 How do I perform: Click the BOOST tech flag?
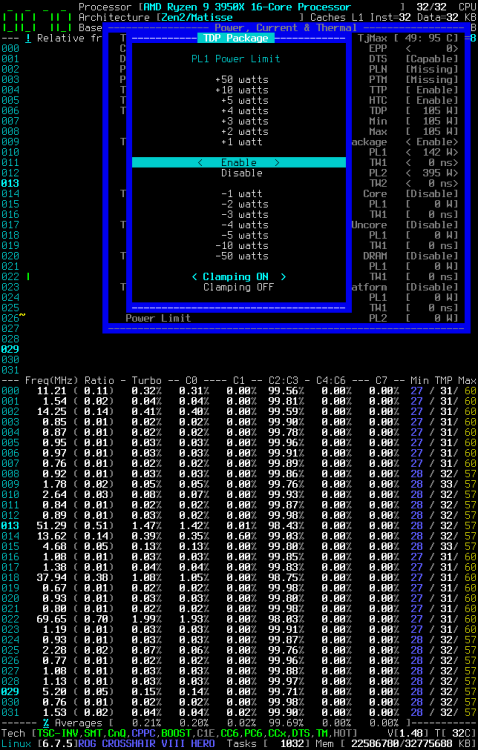176,733
